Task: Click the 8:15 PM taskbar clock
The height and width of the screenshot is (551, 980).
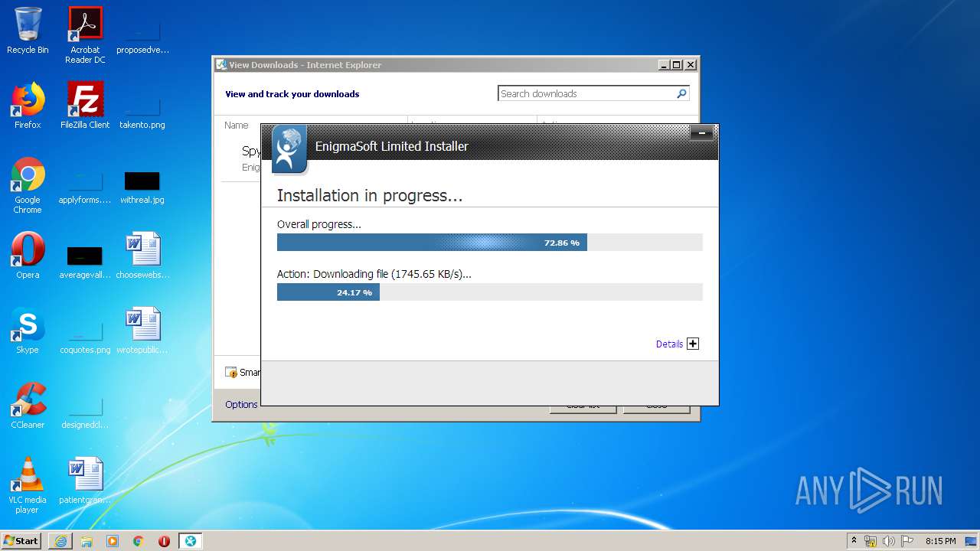Action: coord(940,541)
